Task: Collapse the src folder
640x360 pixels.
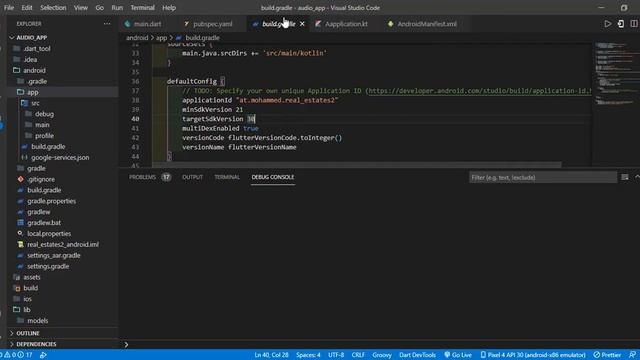Action: coord(35,103)
